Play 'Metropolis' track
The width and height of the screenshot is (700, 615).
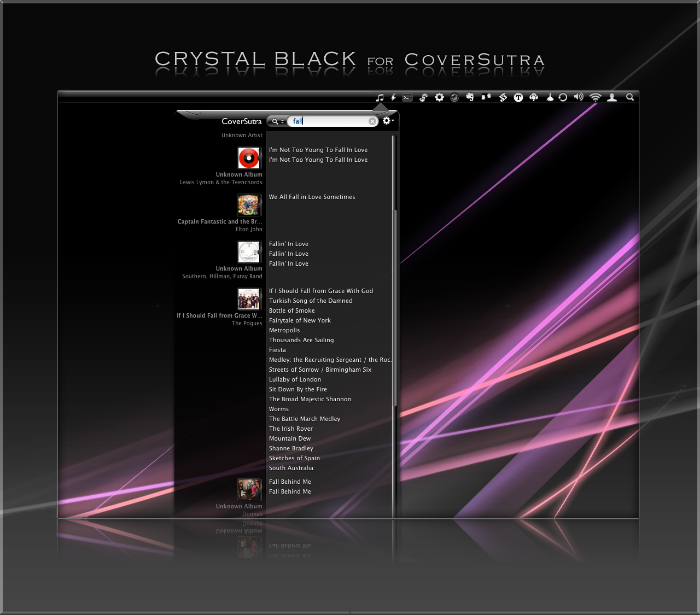(x=284, y=330)
